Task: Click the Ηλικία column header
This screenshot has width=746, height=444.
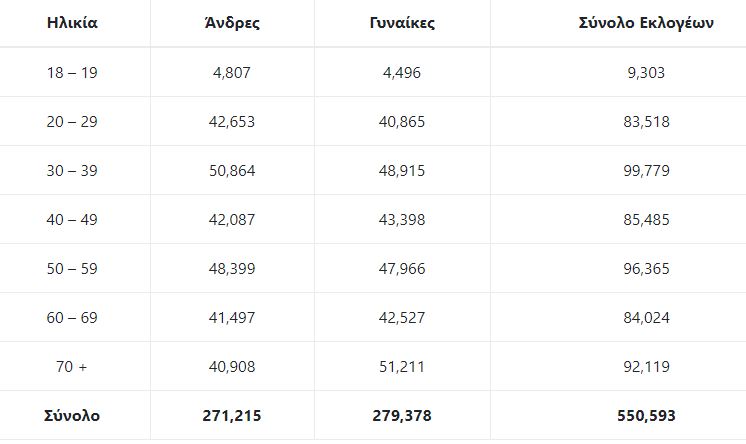Action: click(72, 23)
